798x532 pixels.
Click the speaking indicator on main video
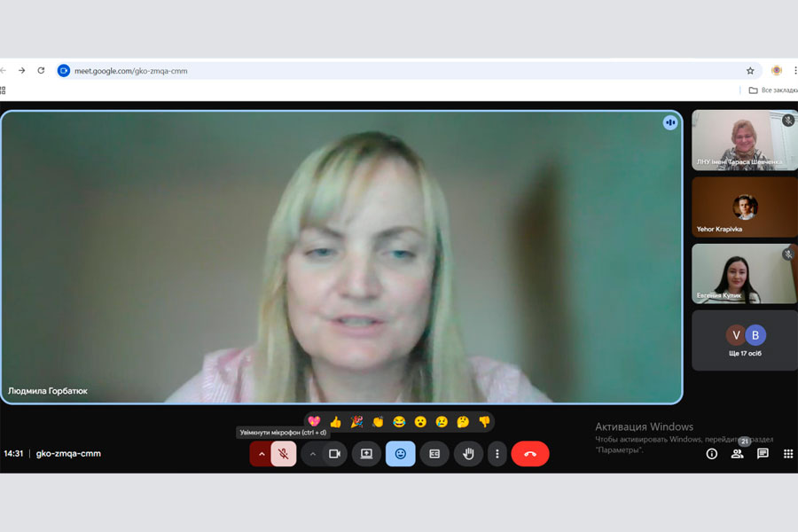tap(670, 122)
